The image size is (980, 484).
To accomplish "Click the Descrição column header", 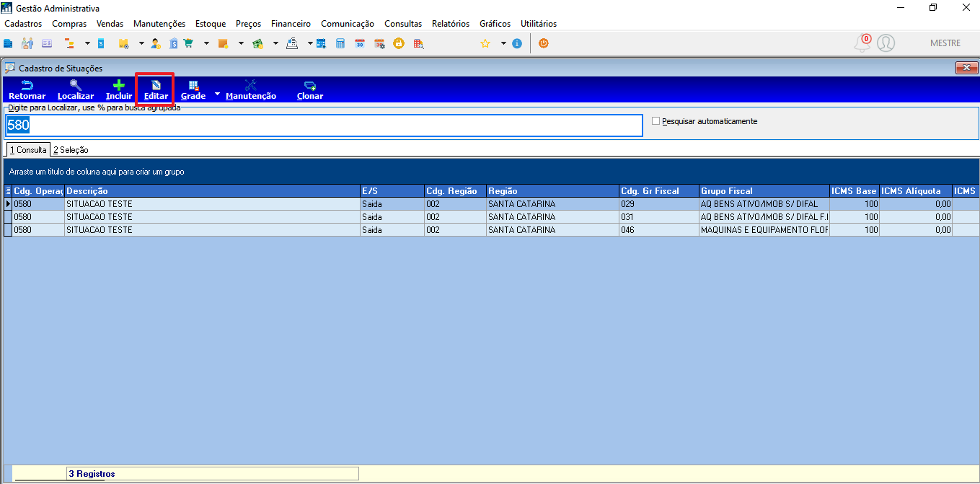I will (212, 191).
